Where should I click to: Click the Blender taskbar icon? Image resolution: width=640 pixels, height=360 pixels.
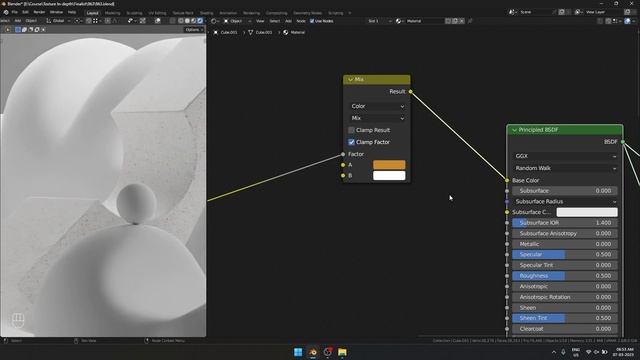(x=313, y=352)
